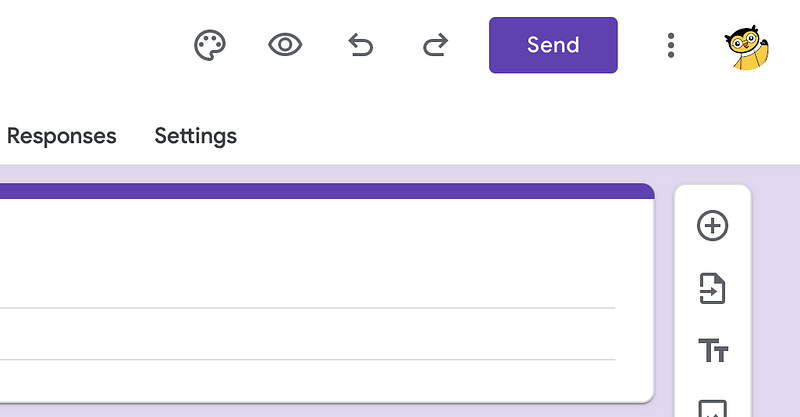
Task: Switch to the Responses tab
Action: (x=62, y=136)
